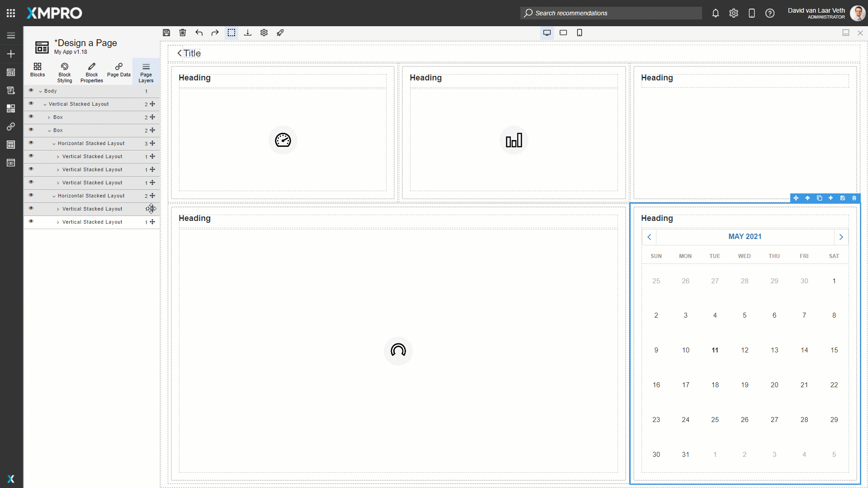
Task: Click the back chevron beside Title
Action: pos(179,53)
